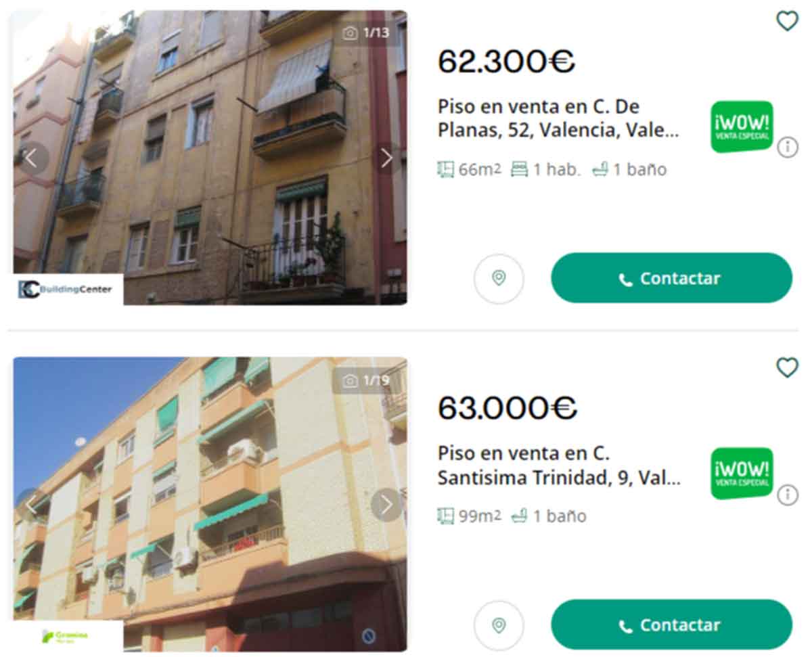The image size is (812, 657).
Task: Open the 1/13 photo counter on first listing
Action: (366, 33)
